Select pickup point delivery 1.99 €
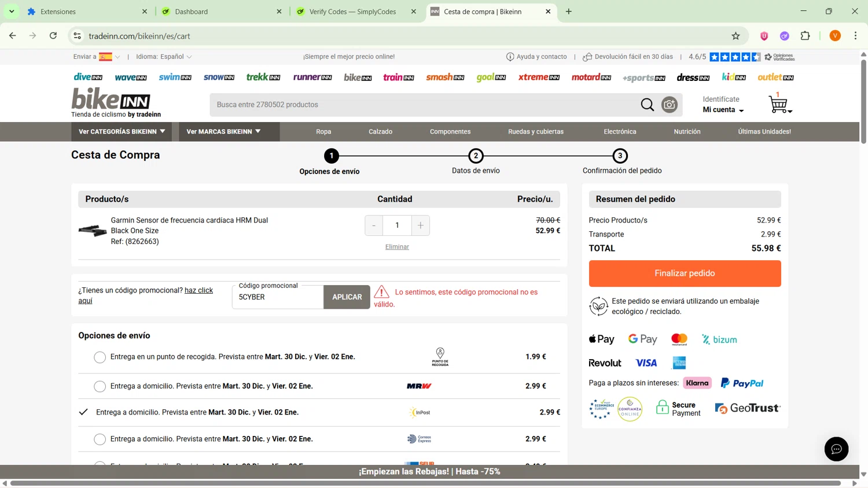868x488 pixels. pos(100,357)
